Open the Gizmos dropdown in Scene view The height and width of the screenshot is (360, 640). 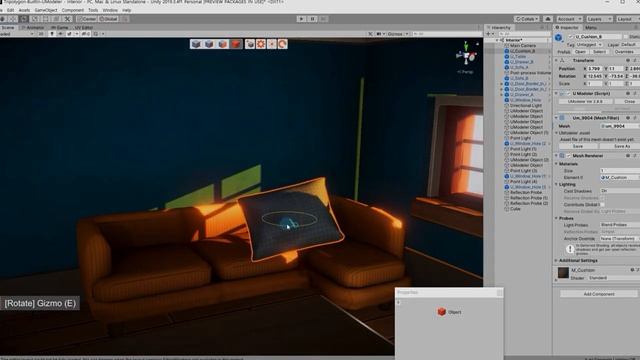[x=398, y=34]
